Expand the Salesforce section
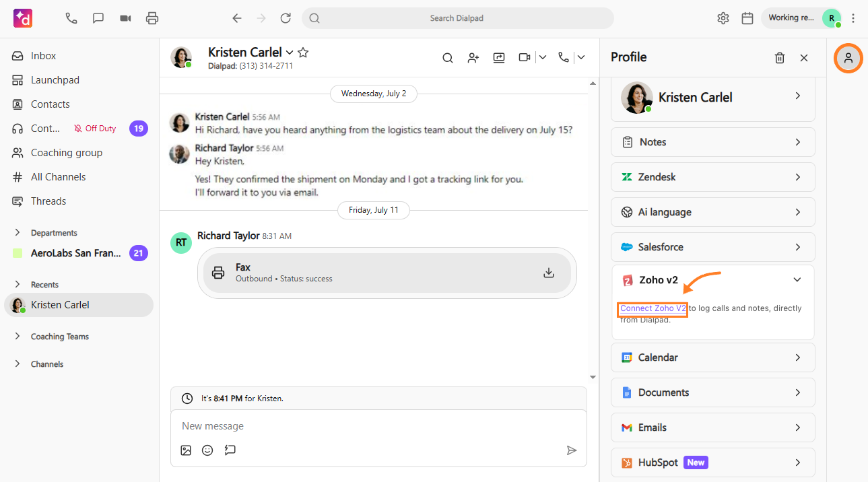 click(x=713, y=247)
